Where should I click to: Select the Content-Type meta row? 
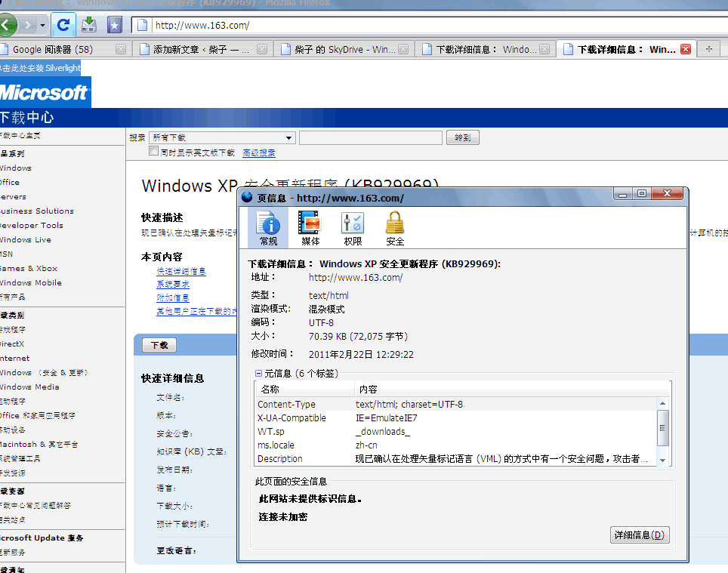pos(456,404)
